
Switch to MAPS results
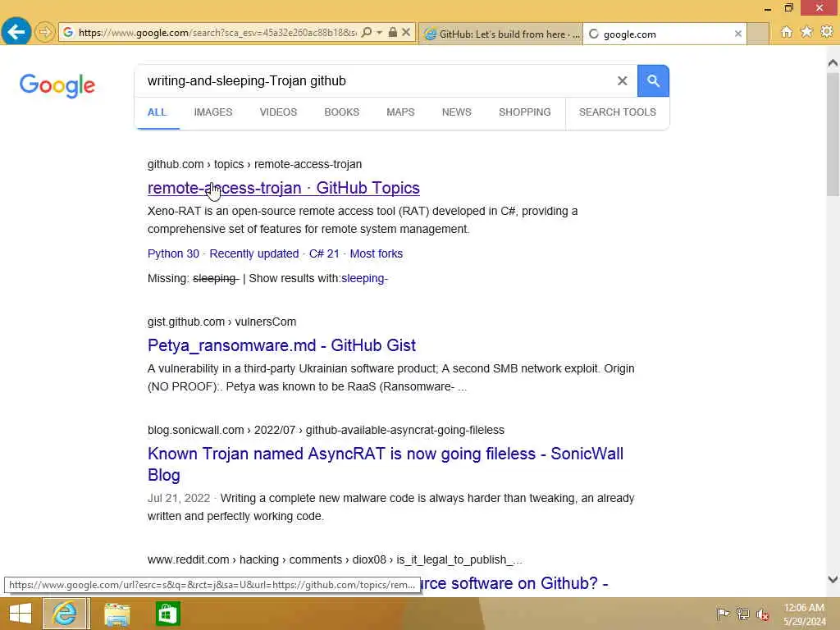pyautogui.click(x=400, y=112)
